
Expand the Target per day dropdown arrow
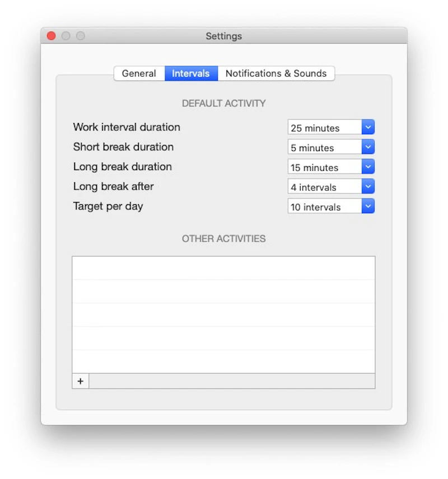click(x=368, y=206)
